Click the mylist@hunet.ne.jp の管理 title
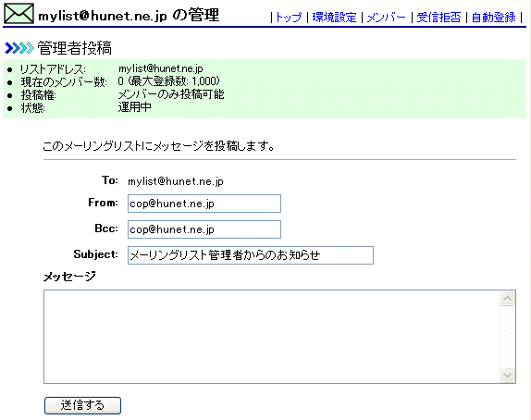 pos(129,16)
